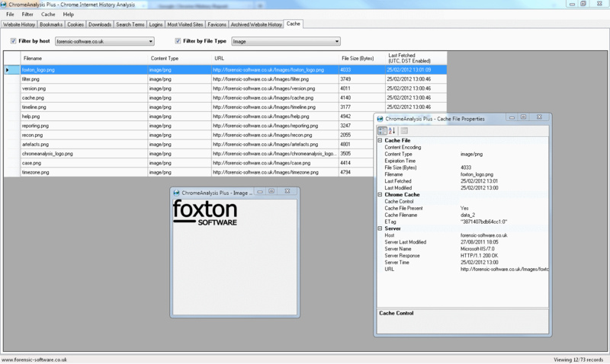The height and width of the screenshot is (364, 610).
Task: Select the cache.png filename cell
Action: pos(84,98)
